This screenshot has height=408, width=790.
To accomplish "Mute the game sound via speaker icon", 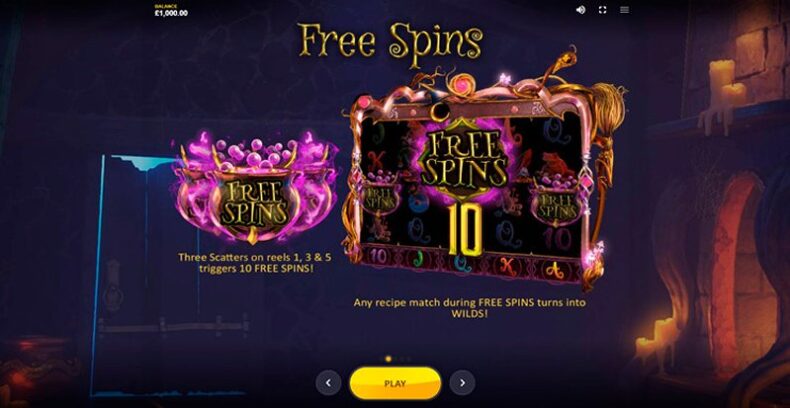I will pos(580,10).
